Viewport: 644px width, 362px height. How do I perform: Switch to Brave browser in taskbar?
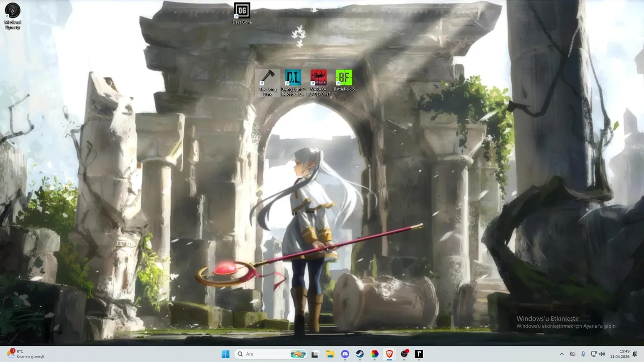[389, 354]
